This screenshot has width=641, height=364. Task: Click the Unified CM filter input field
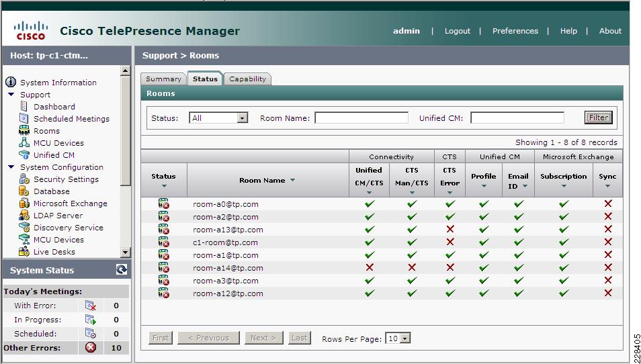tap(517, 118)
